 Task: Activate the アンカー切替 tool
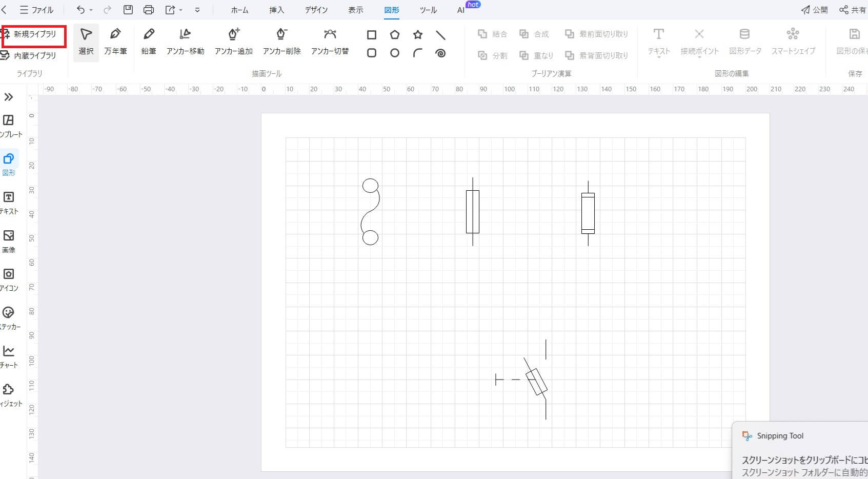[x=330, y=42]
